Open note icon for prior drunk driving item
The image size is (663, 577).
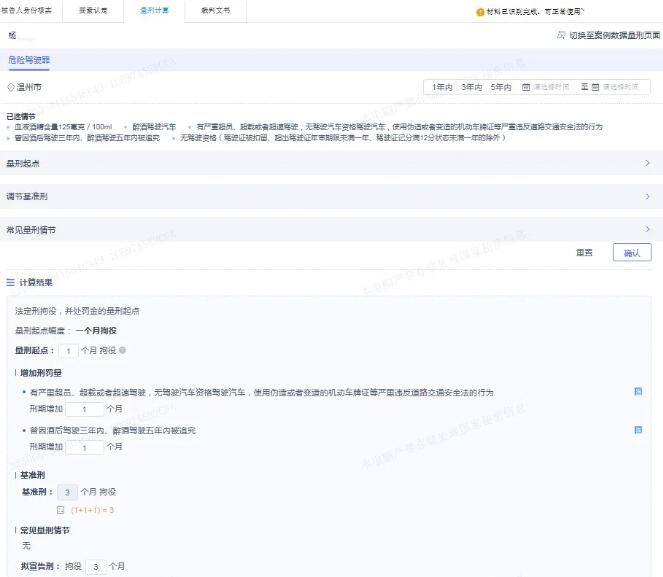pyautogui.click(x=638, y=430)
